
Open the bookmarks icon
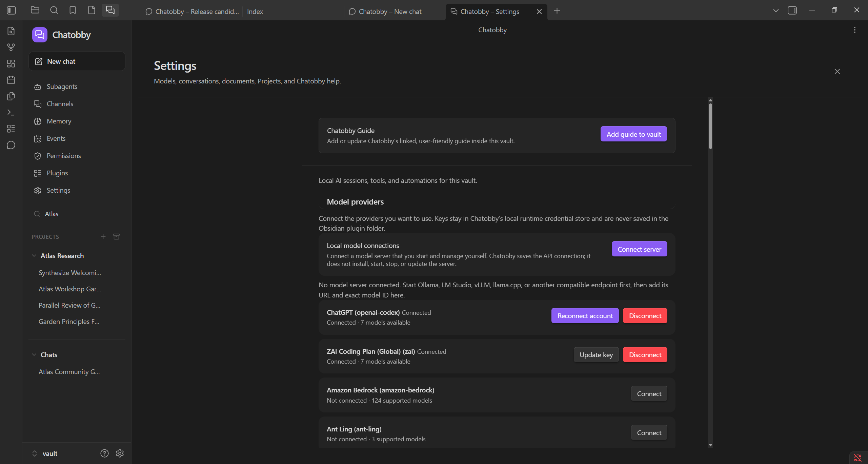[x=73, y=10]
